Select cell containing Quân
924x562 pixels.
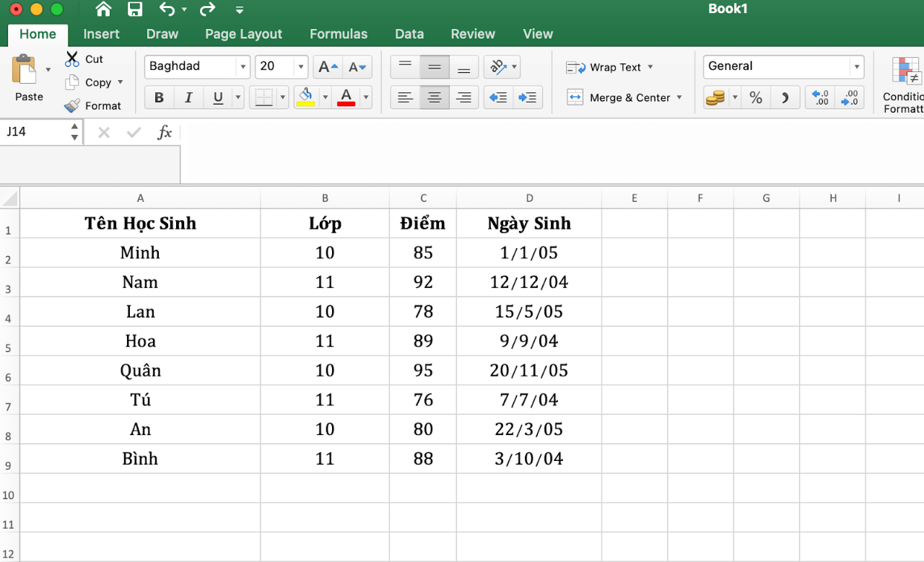(x=140, y=371)
